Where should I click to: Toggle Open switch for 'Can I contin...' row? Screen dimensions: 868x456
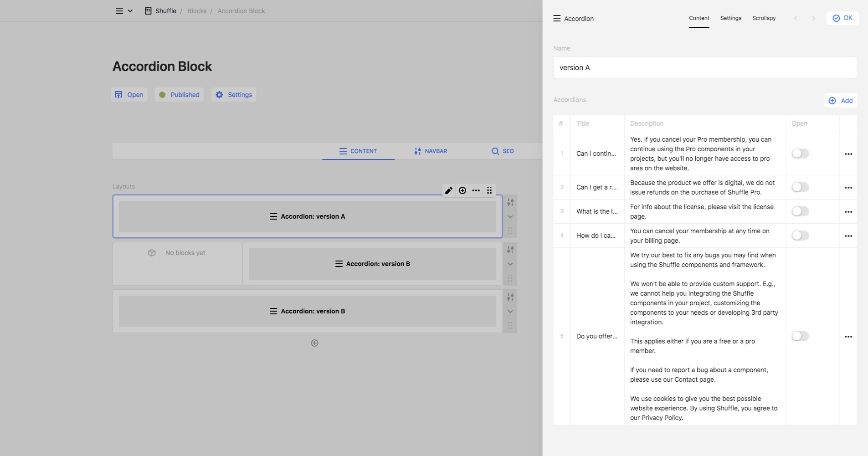coord(800,154)
